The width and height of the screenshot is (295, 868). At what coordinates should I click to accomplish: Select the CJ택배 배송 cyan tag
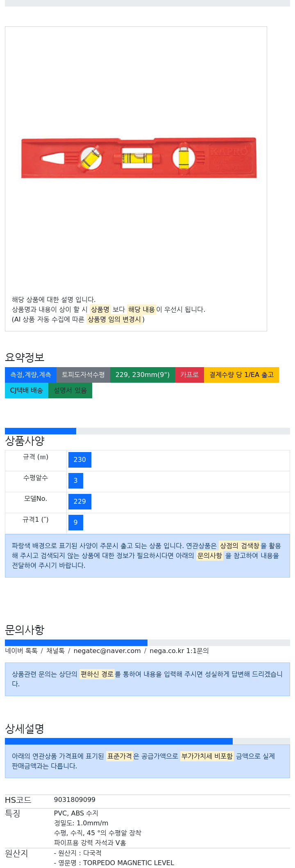tap(27, 391)
